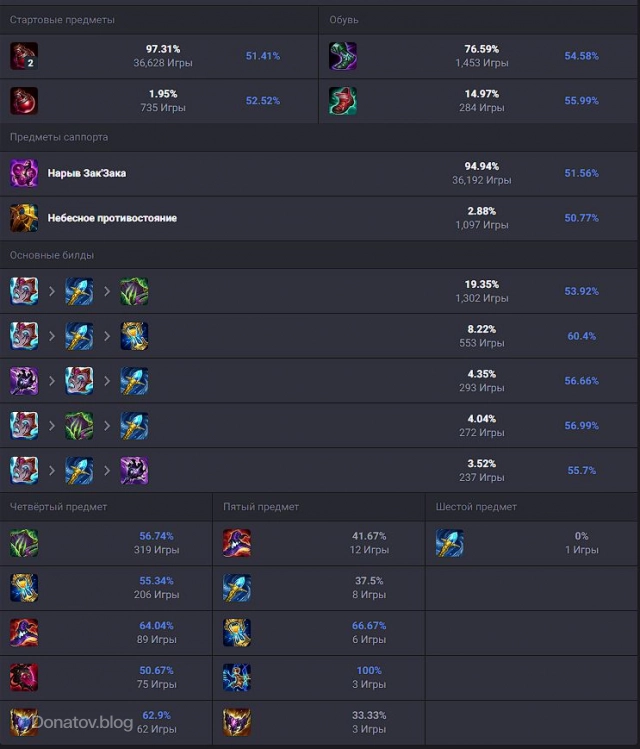Click the Donatov.blog watermark

pos(82,722)
